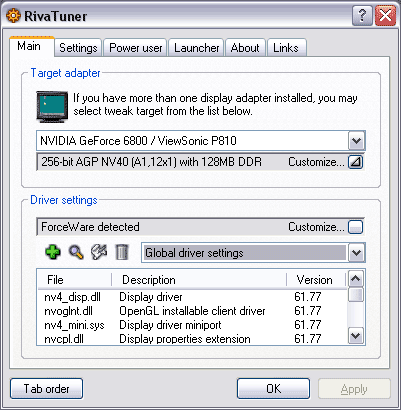Expand the target adapter dropdown arrow
The width and height of the screenshot is (401, 410).
[x=357, y=141]
